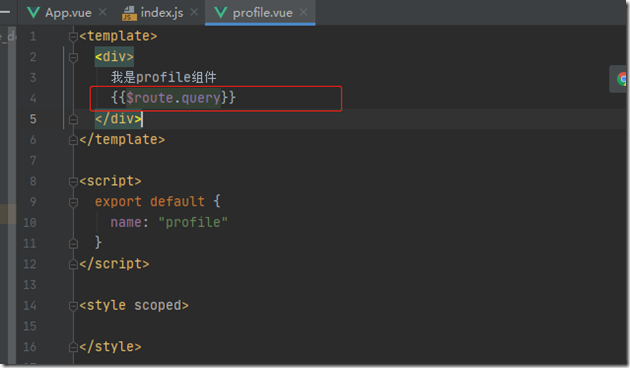Click the Vue icon on App.vue tab

click(x=33, y=13)
